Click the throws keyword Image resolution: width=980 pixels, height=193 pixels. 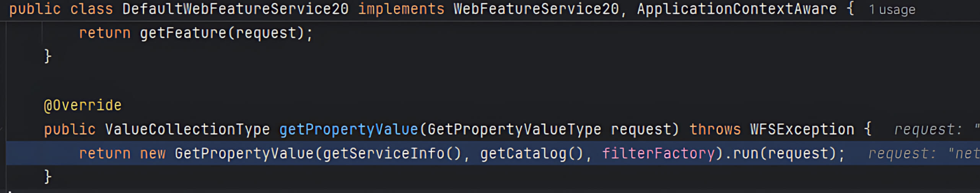(x=715, y=129)
